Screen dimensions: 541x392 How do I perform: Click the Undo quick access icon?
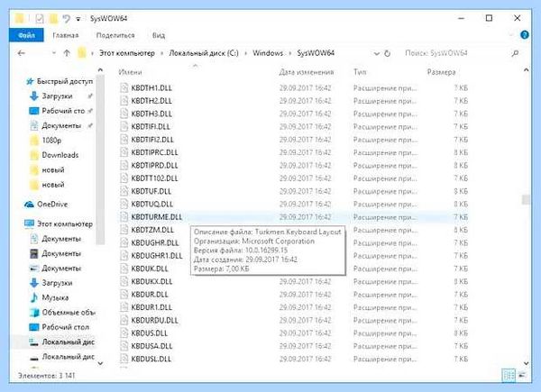66,18
